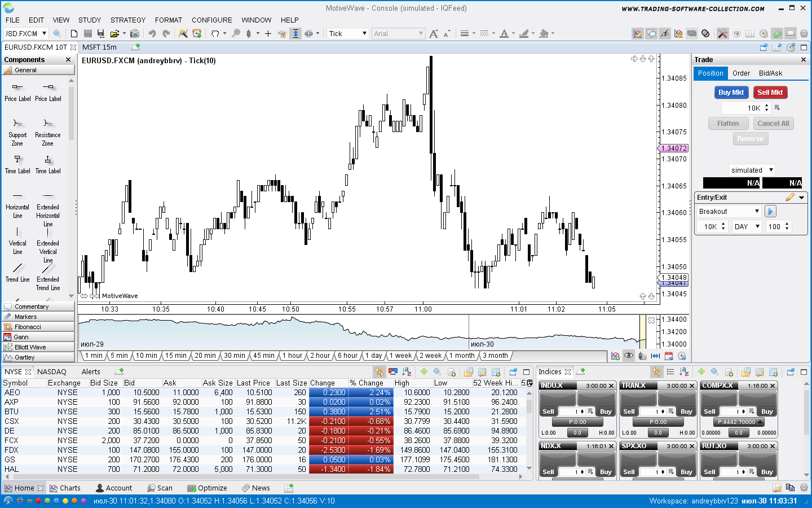Toggle the hidden-eye icon in top toolbar
Viewport: 812px width, 508px height.
[665, 34]
